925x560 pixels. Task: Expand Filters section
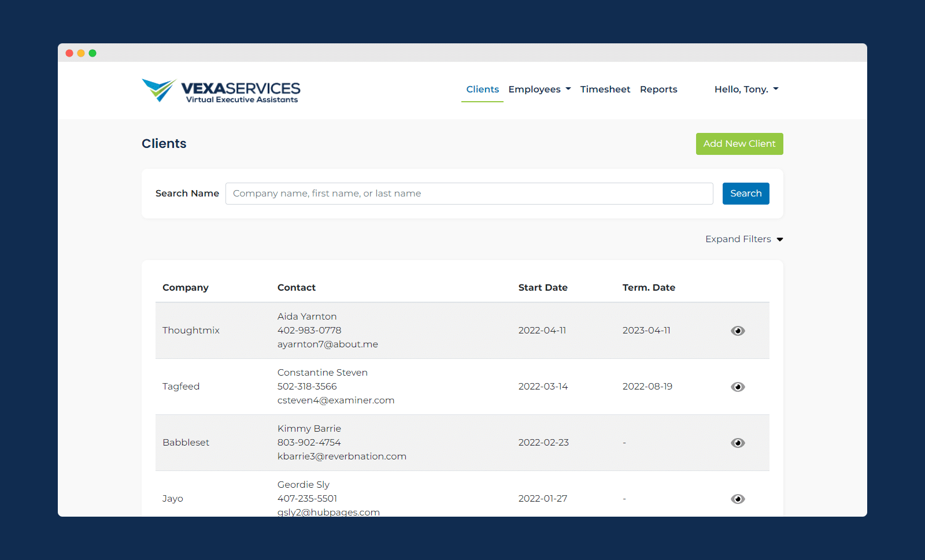[x=744, y=239]
